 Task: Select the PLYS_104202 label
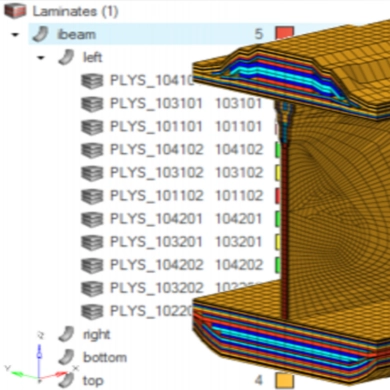(x=157, y=265)
